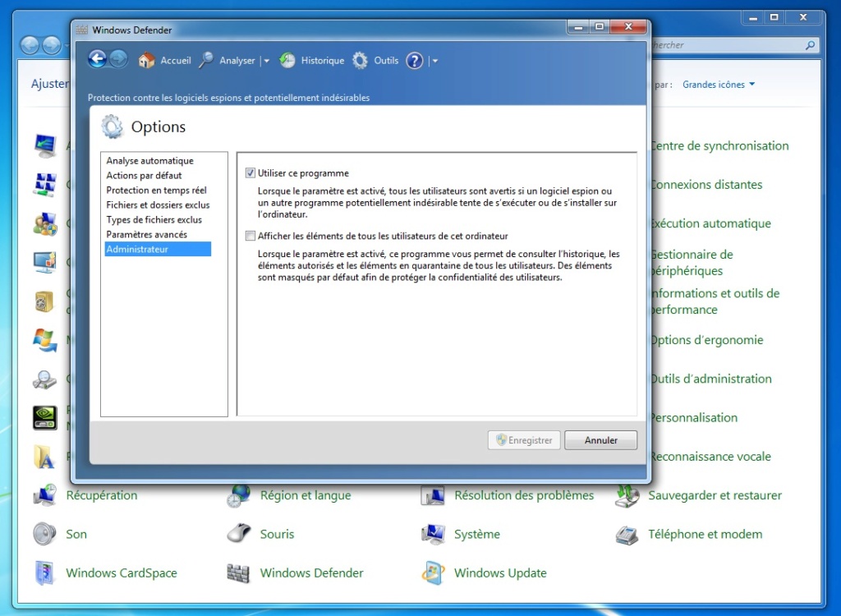Enable Afficher les éléments de tous les utilisateurs
The image size is (841, 616).
(x=250, y=236)
